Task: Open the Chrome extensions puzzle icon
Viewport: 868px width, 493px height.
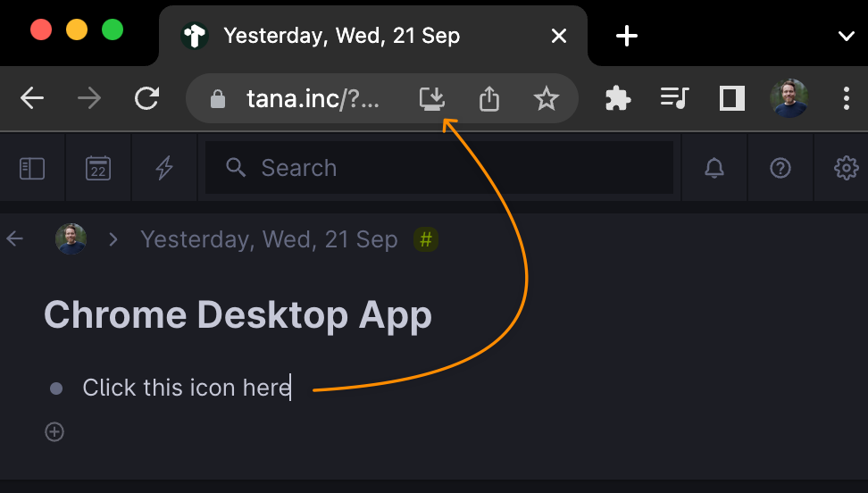Action: point(618,98)
